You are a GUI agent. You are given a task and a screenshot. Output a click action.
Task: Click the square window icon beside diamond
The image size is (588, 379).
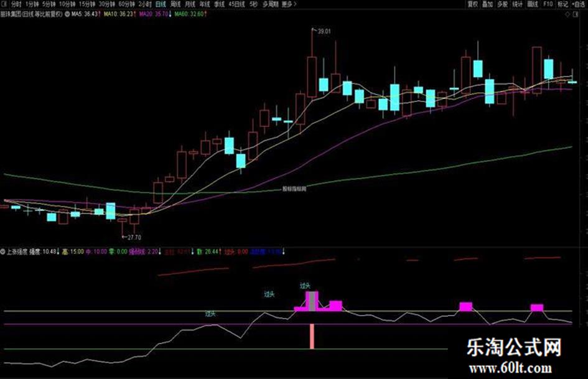coord(576,14)
